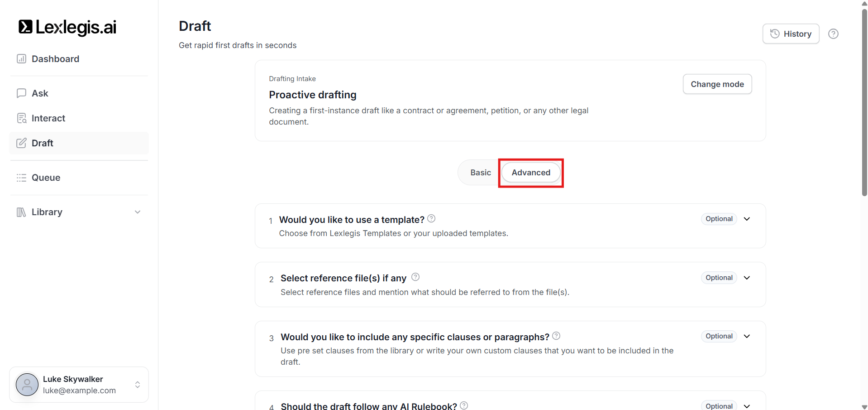This screenshot has width=868, height=410.
Task: Expand the reference files section chevron
Action: click(x=747, y=278)
